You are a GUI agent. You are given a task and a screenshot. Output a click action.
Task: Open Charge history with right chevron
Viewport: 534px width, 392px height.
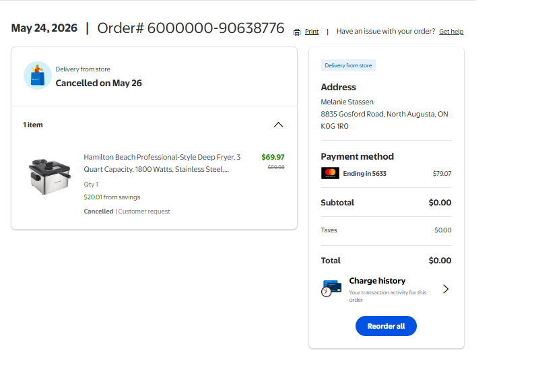tap(446, 289)
